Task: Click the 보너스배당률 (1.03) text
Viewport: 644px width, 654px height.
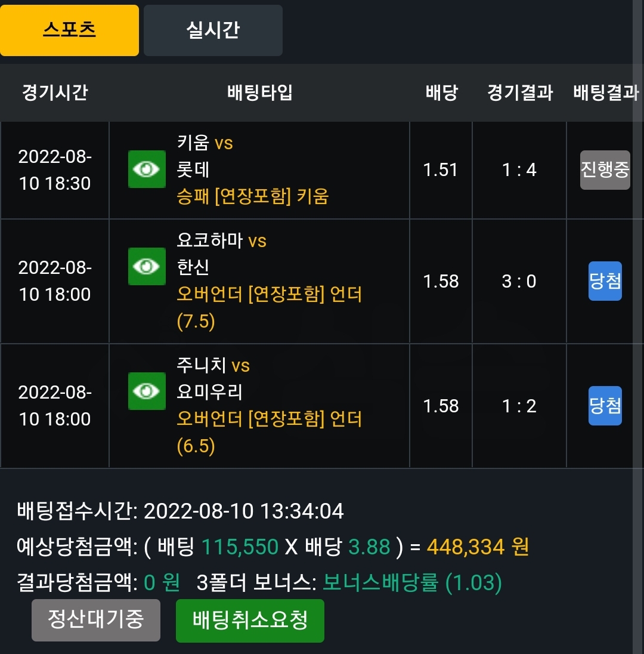Action: click(x=412, y=582)
